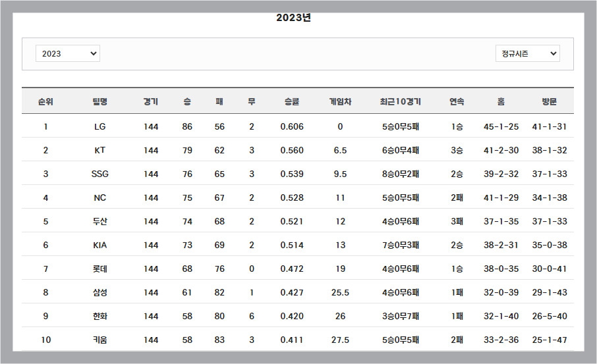Click the 경기 column header
Image resolution: width=597 pixels, height=364 pixels.
point(151,101)
